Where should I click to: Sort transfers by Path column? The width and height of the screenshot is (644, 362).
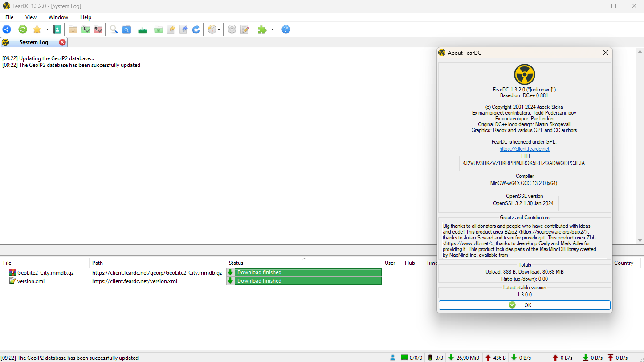coord(158,263)
